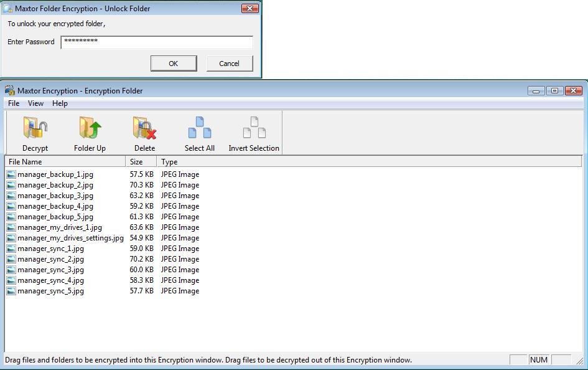Click the file icon for manager_backup_3.jpg
The image size is (588, 370).
pos(11,196)
